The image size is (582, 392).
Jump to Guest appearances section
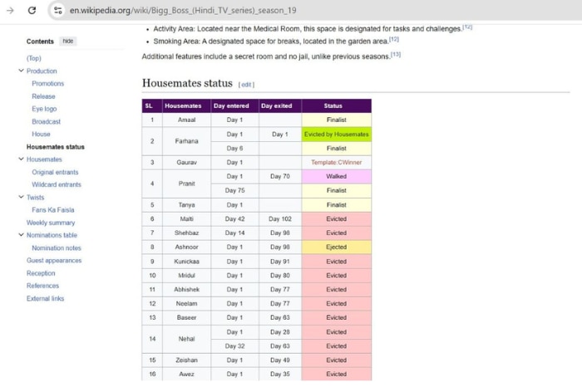point(54,260)
